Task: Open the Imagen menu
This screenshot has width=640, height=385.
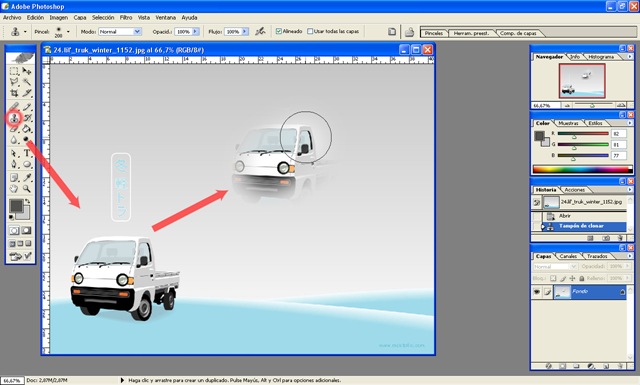Action: (x=59, y=18)
